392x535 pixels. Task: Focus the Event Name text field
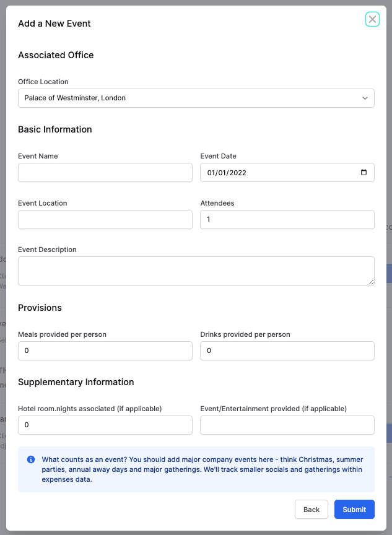pyautogui.click(x=105, y=173)
